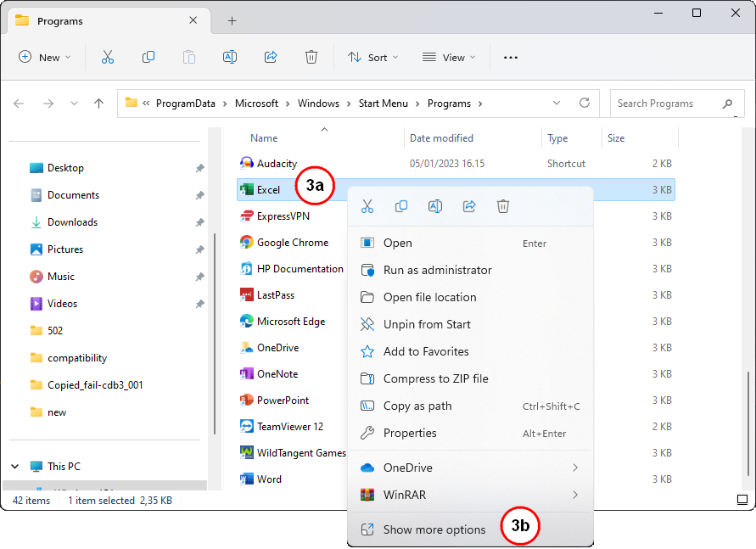Click Windows in the address breadcrumb
The height and width of the screenshot is (549, 756).
coord(318,104)
